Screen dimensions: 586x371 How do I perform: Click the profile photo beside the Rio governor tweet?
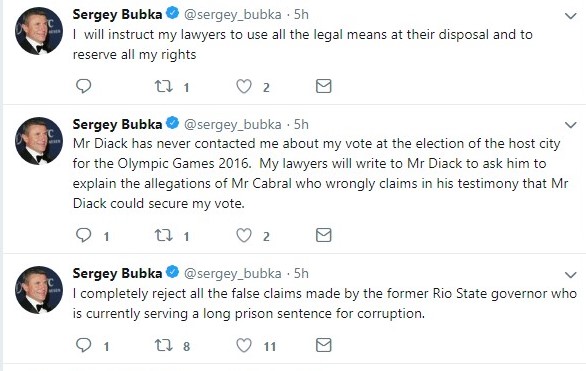coord(39,290)
